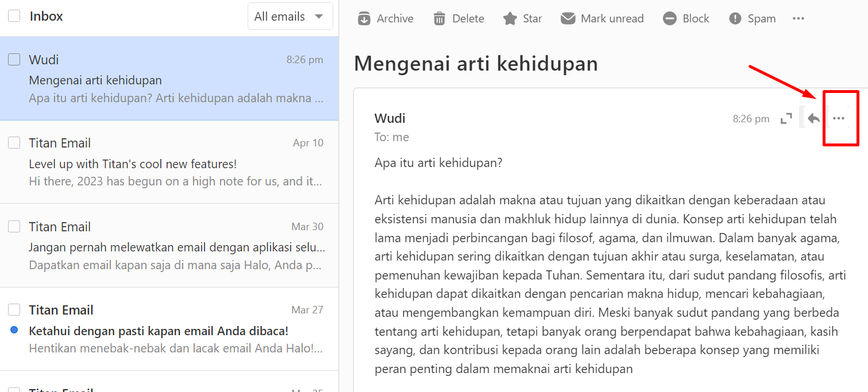Click the Mar 30 date in email list
Screen dimensions: 868x392
tap(307, 227)
